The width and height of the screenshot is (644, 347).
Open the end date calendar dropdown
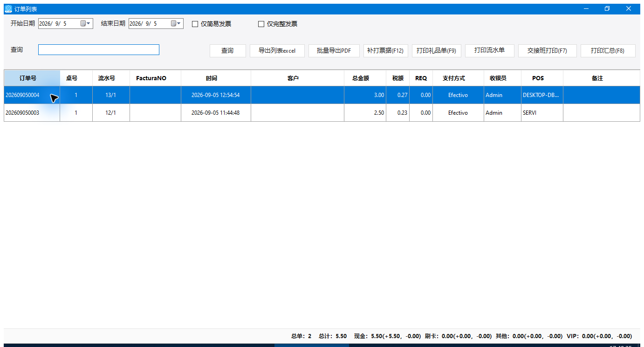tap(176, 23)
